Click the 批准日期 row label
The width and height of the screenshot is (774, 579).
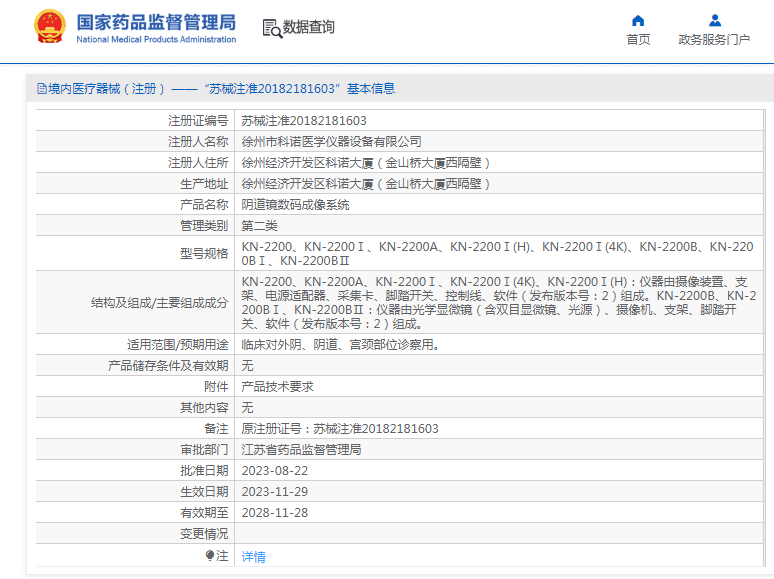(x=204, y=471)
